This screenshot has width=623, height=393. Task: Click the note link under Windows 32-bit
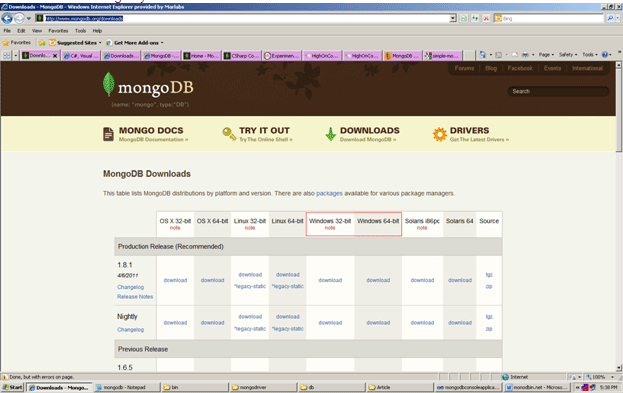tap(330, 228)
